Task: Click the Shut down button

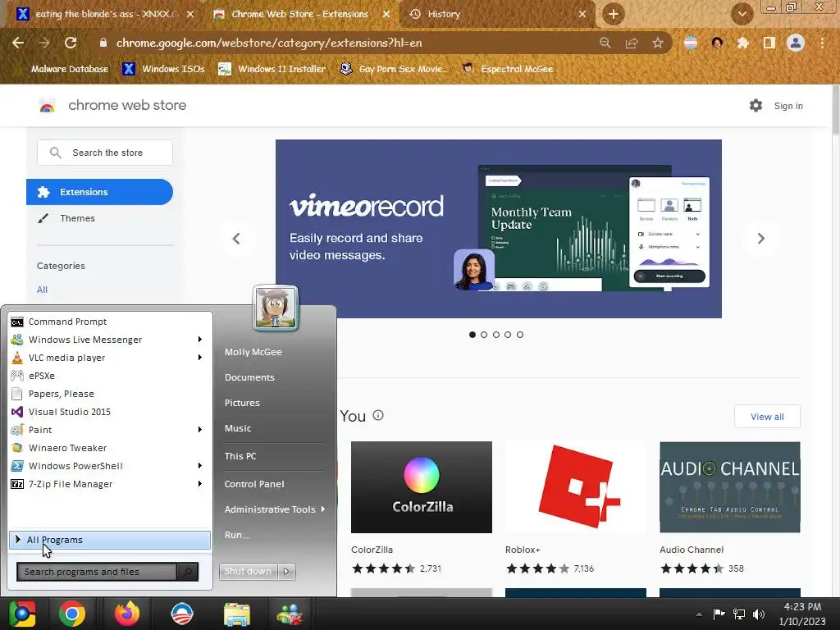Action: tap(248, 571)
